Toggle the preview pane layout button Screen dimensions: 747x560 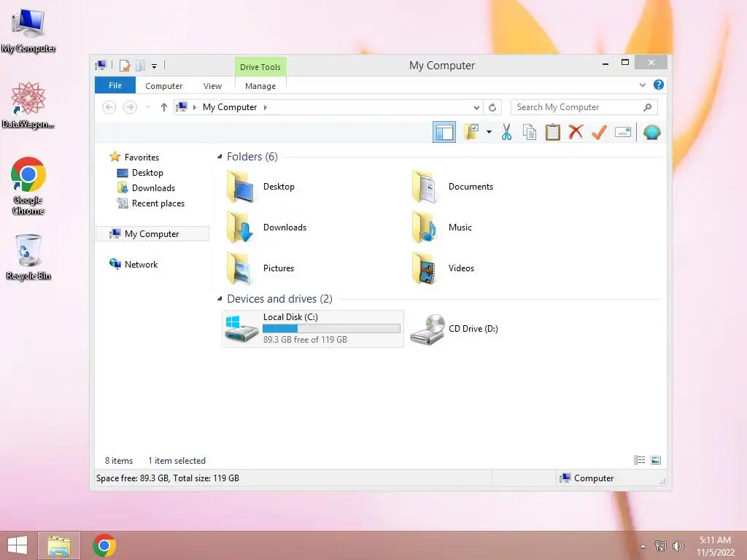tap(444, 132)
